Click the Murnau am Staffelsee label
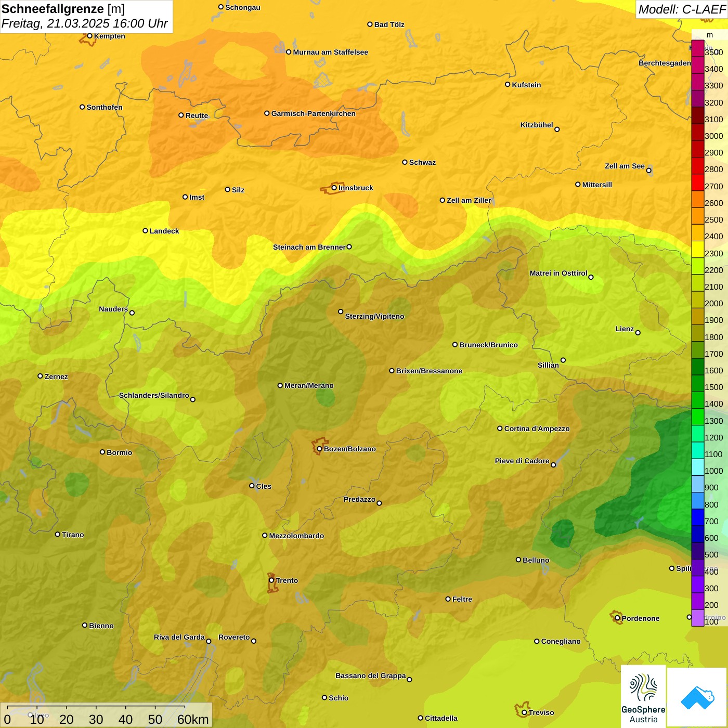 (330, 52)
